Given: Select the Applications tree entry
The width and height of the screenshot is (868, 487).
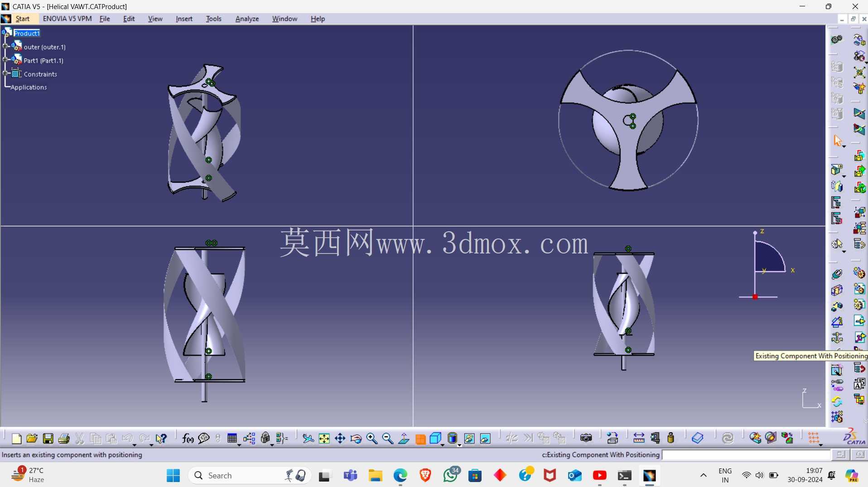Looking at the screenshot, I should [29, 87].
